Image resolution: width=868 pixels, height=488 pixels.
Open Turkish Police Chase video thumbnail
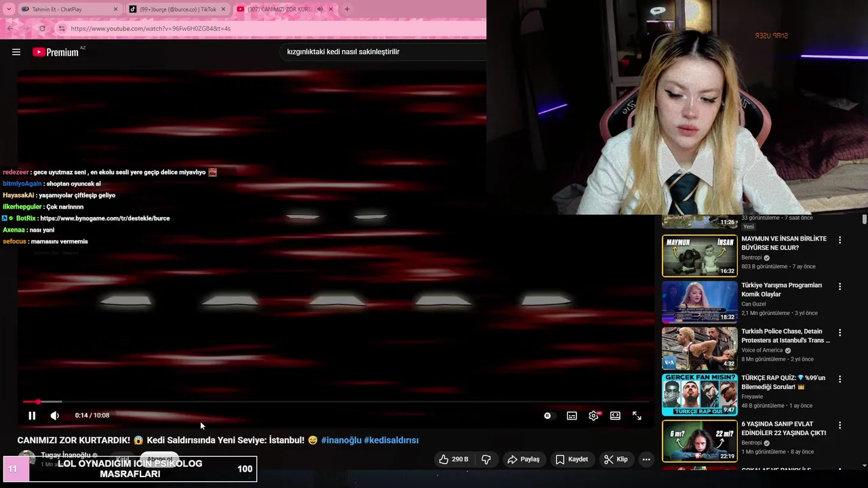point(700,348)
